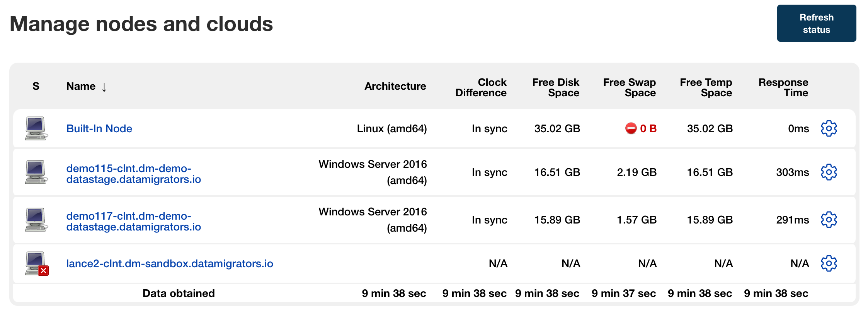Image resolution: width=868 pixels, height=314 pixels.
Task: Click the offline lance2 computer icon
Action: tap(36, 263)
